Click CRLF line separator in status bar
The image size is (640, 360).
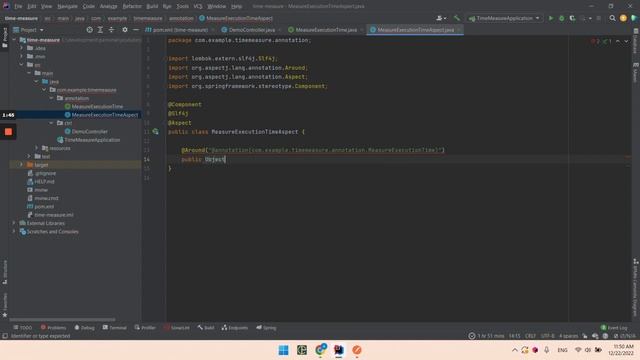(x=530, y=336)
